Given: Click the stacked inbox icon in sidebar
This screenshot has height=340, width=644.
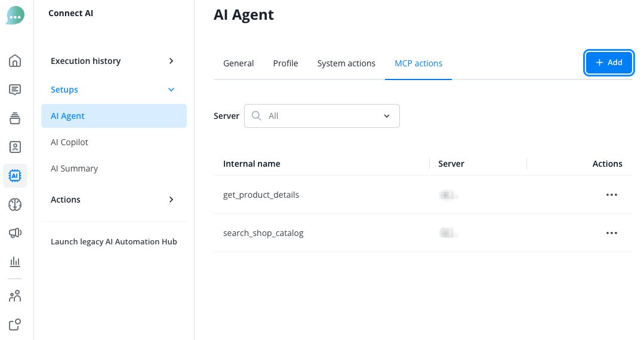Looking at the screenshot, I should pos(15,118).
